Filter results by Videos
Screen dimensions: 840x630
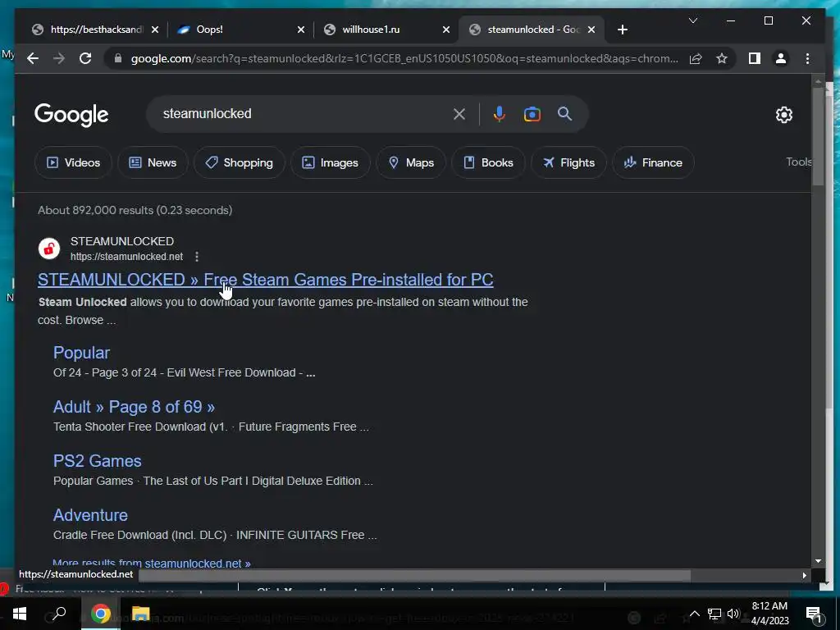click(x=73, y=162)
